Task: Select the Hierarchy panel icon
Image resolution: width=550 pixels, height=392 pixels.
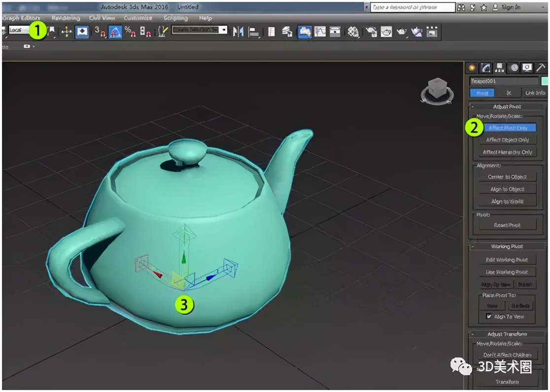Action: point(499,68)
